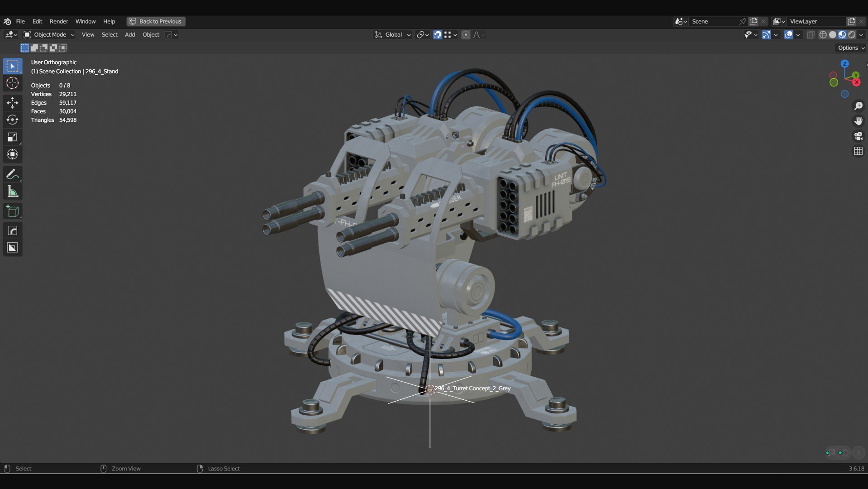The width and height of the screenshot is (868, 489).
Task: Open the Render menu
Action: (59, 21)
